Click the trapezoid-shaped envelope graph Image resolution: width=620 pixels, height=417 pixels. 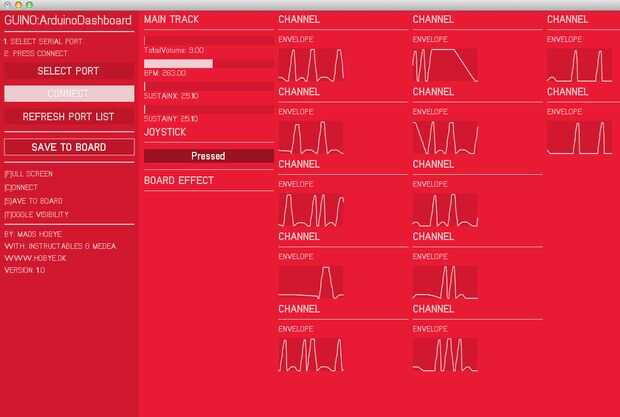coord(445,65)
